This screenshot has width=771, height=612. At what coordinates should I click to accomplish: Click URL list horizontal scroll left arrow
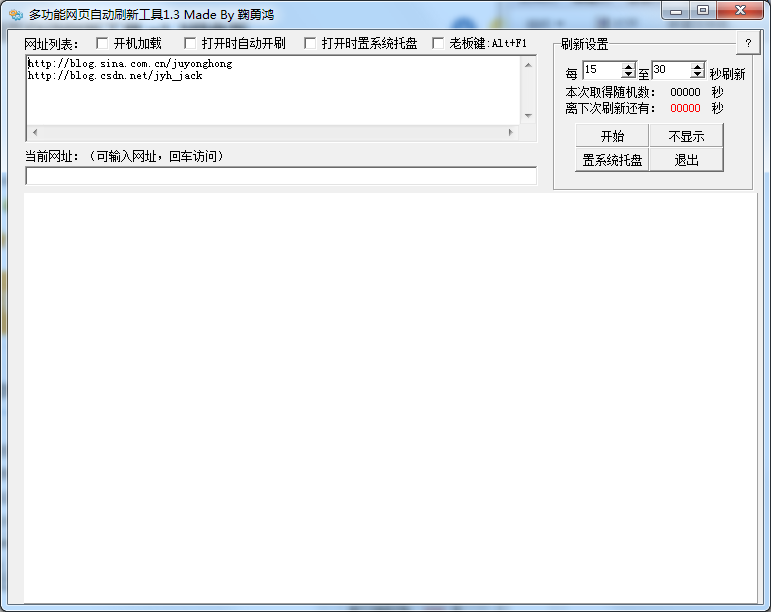pos(34,132)
